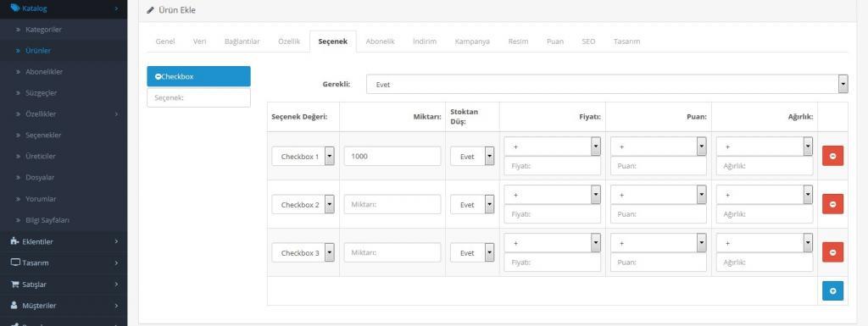Image resolution: width=868 pixels, height=326 pixels.
Task: Remove the Checkbox 2 option row
Action: tap(832, 204)
